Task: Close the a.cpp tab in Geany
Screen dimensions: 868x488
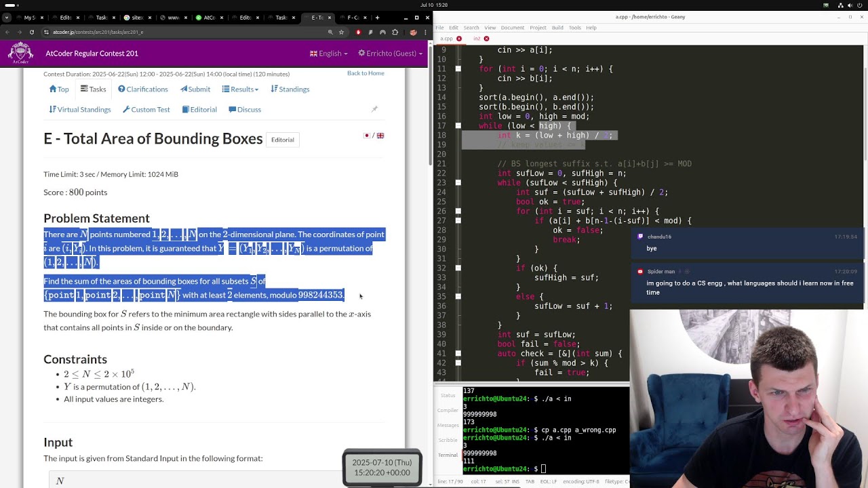Action: pyautogui.click(x=459, y=39)
